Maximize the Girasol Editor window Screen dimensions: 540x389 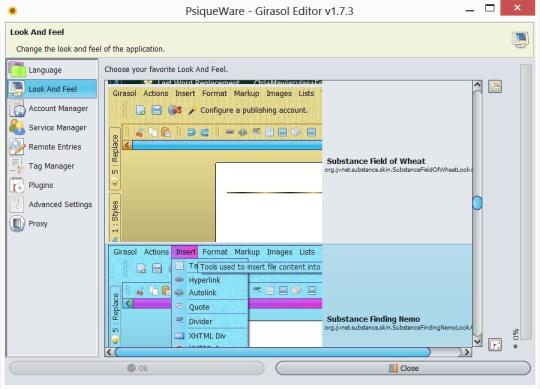pos(490,8)
